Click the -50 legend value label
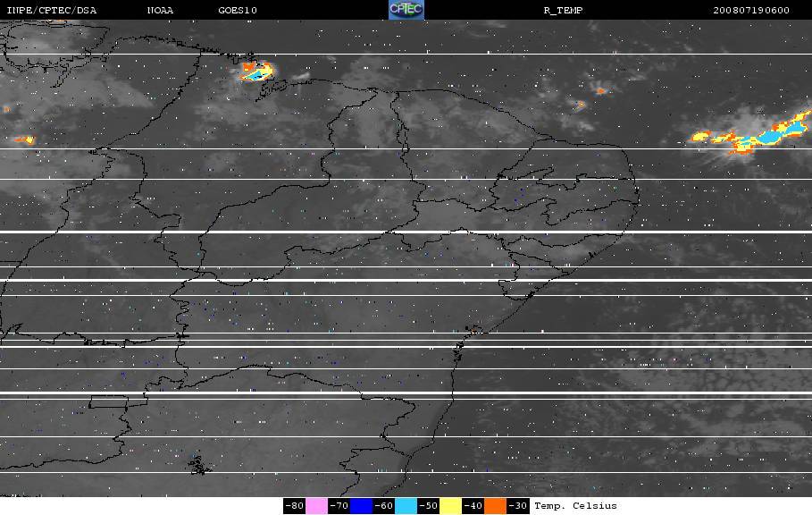The image size is (812, 515). [428, 506]
